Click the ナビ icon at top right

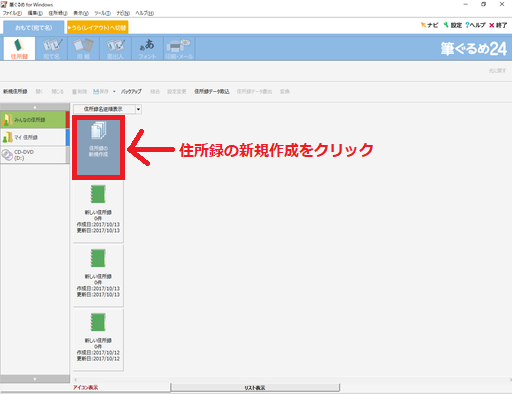tap(429, 25)
